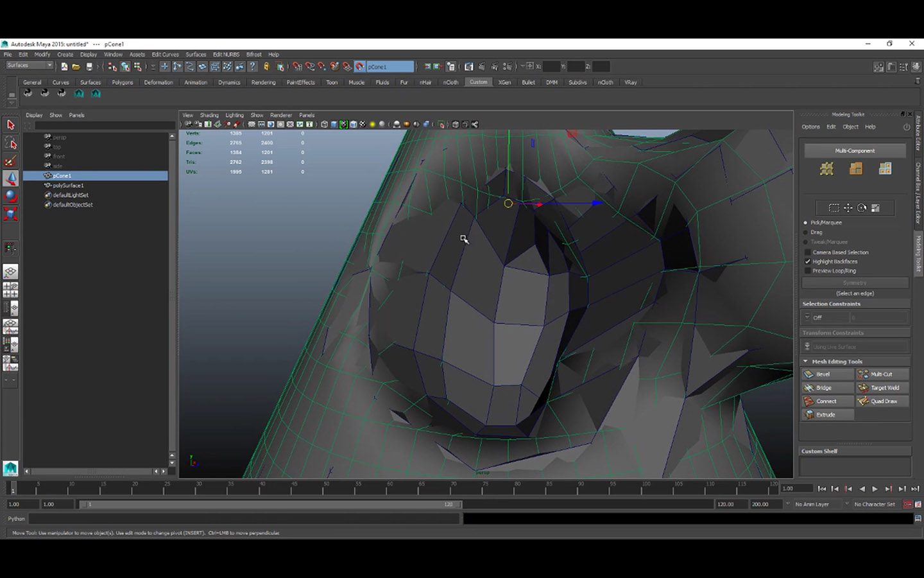Click the smooth shade cube viewport icon
924x578 pixels.
coord(334,125)
